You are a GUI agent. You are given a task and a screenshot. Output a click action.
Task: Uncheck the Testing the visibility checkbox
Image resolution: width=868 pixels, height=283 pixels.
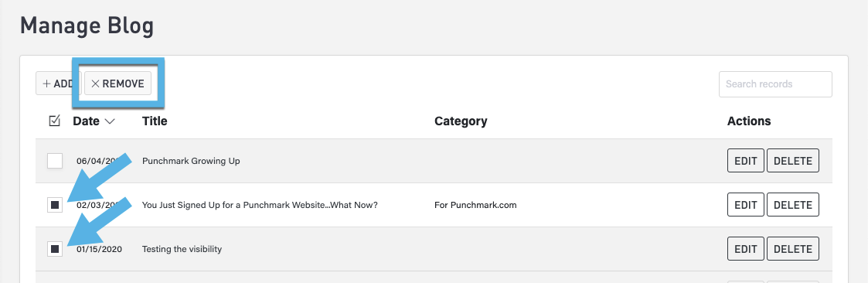pyautogui.click(x=55, y=249)
